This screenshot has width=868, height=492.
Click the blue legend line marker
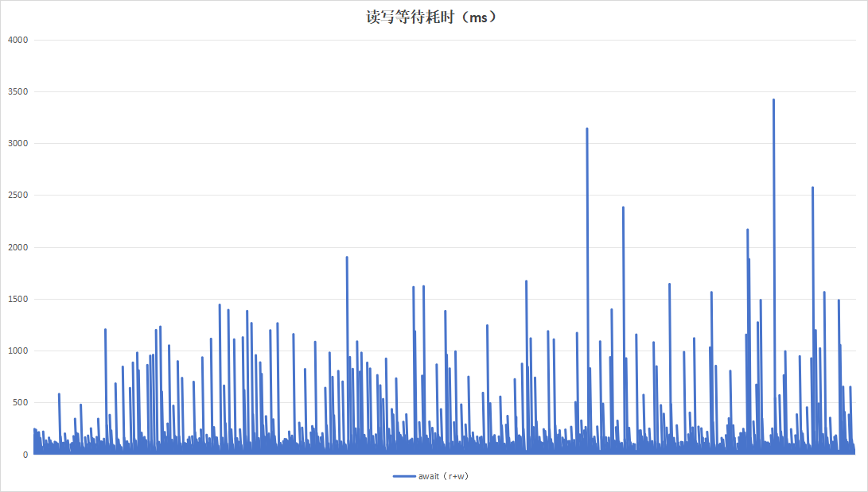coord(404,476)
